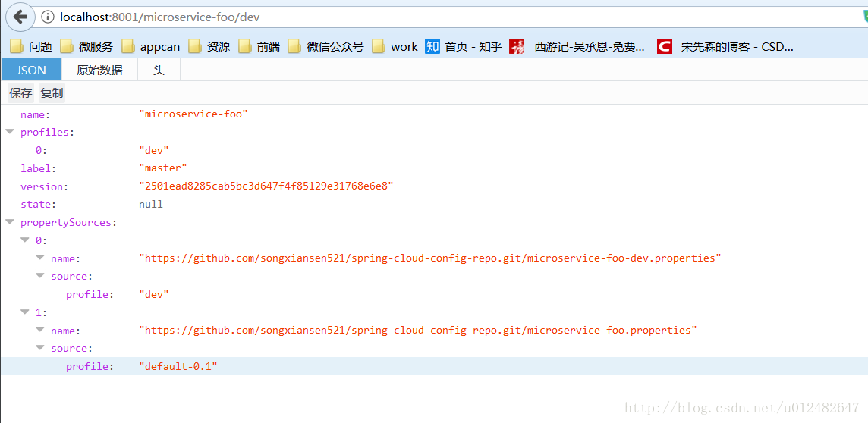Viewport: 868px width, 423px height.
Task: Click the label key
Action: pos(38,168)
